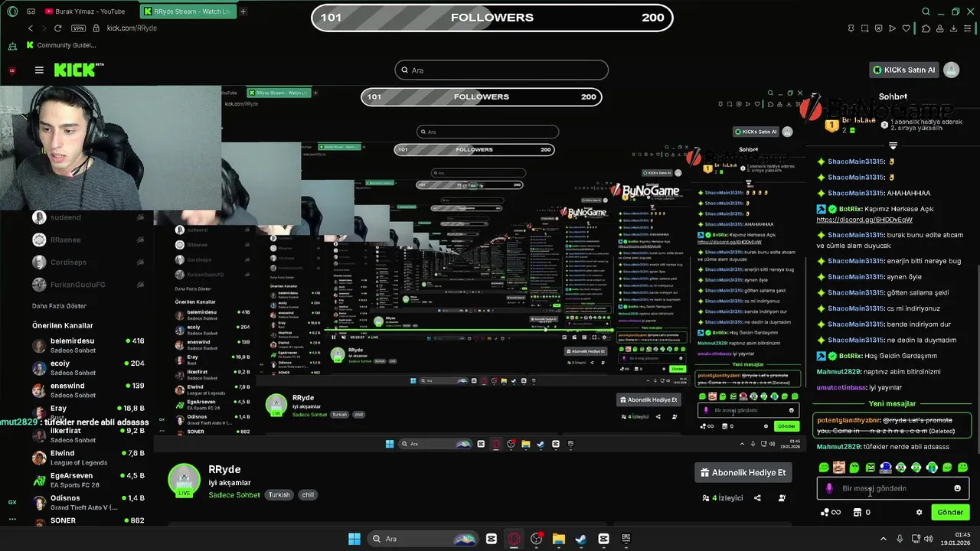Open belemirdesu recommended channel

point(90,345)
